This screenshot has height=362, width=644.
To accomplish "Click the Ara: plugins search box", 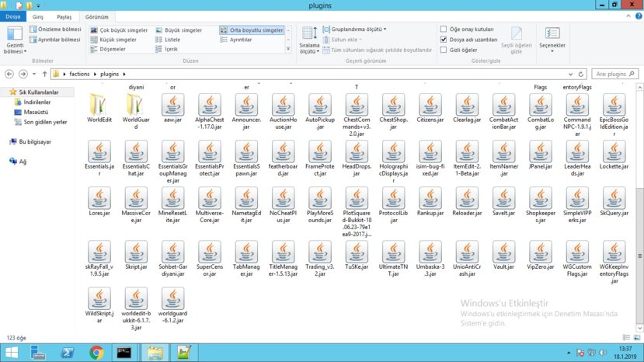I will (614, 74).
